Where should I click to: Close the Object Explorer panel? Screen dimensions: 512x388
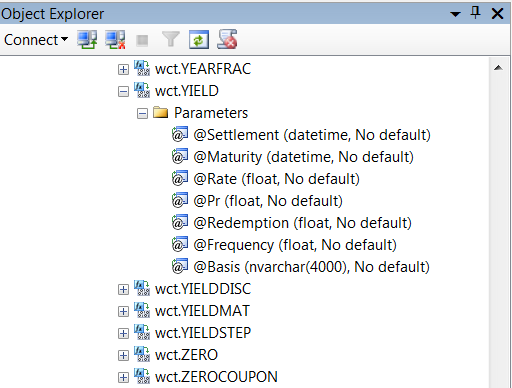pos(497,14)
